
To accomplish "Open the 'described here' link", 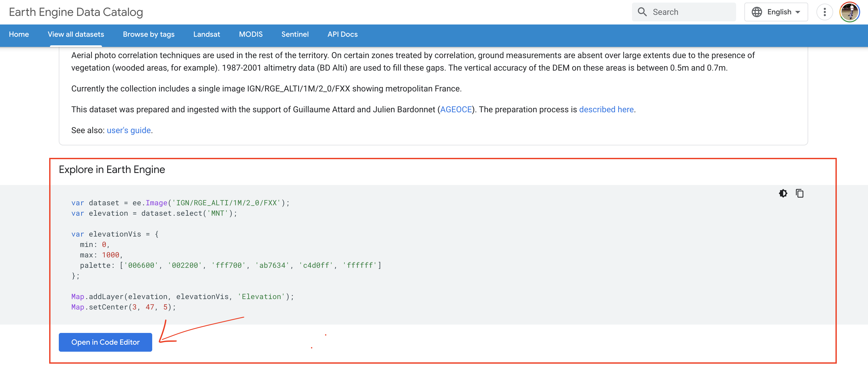I will click(x=606, y=110).
